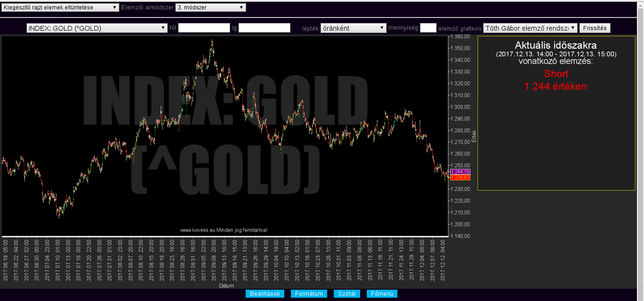Click the "mennyiség" quantity input box
This screenshot has height=301, width=644.
coord(428,28)
